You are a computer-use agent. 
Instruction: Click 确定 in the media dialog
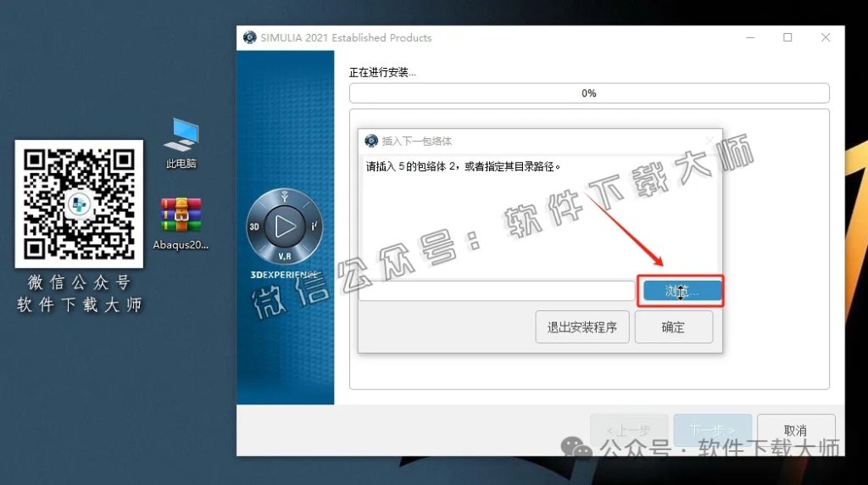pyautogui.click(x=674, y=327)
